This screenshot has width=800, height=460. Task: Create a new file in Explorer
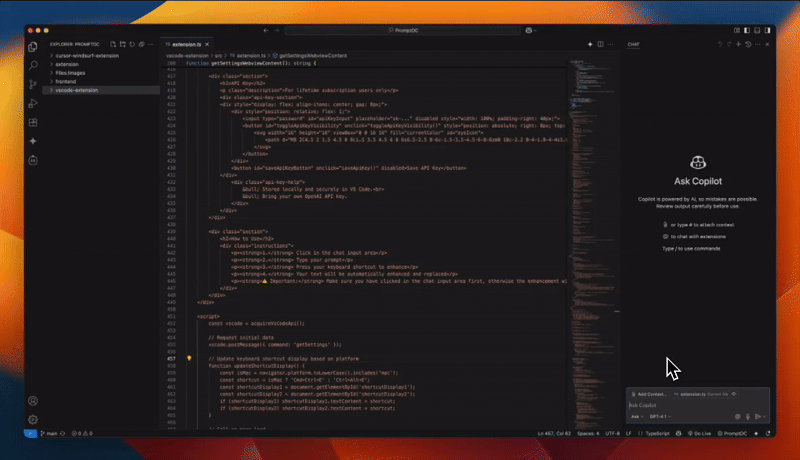pos(113,44)
